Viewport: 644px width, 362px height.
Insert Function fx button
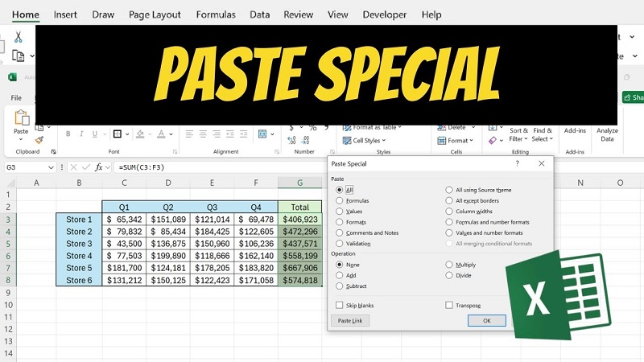[98, 167]
